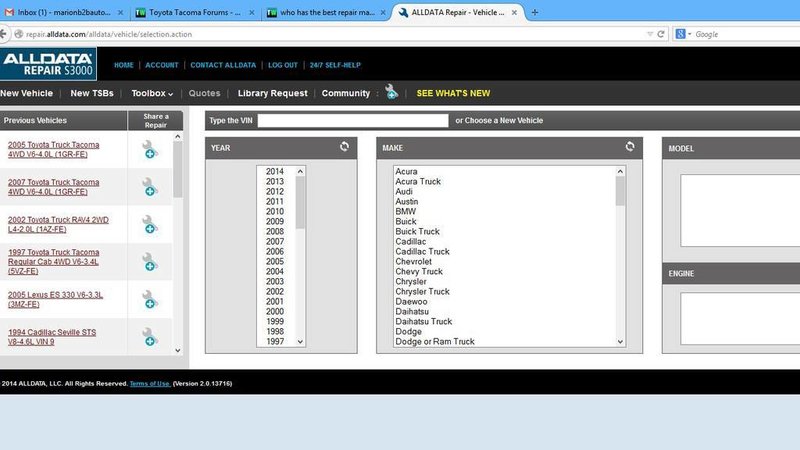This screenshot has width=800, height=450.
Task: Select Chevy Truck make
Action: point(419,271)
